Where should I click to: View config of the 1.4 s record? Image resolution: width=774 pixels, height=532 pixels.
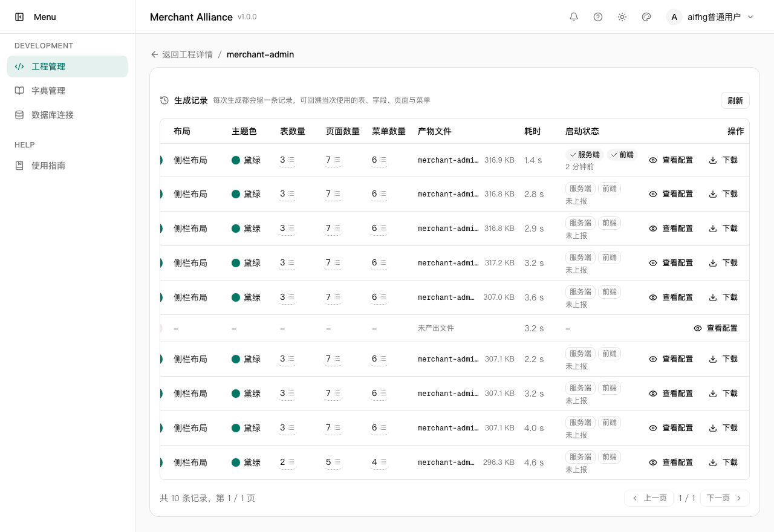pos(671,160)
